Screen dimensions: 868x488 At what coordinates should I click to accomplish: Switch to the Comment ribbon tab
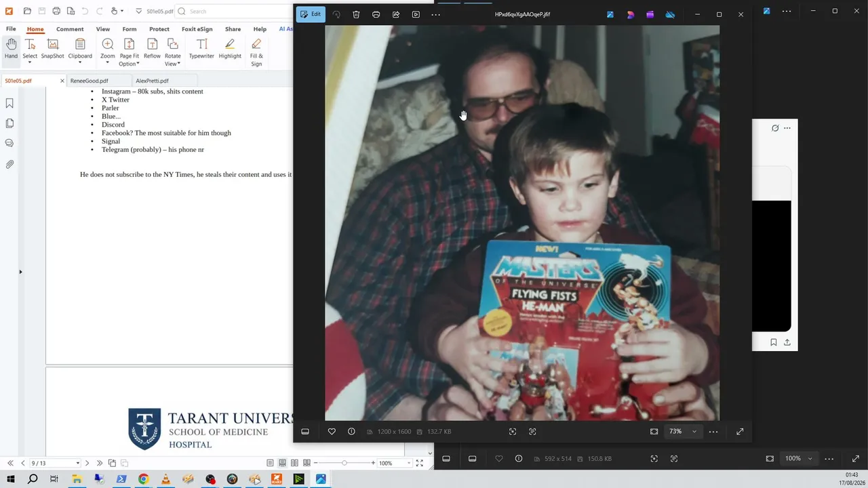click(x=70, y=29)
